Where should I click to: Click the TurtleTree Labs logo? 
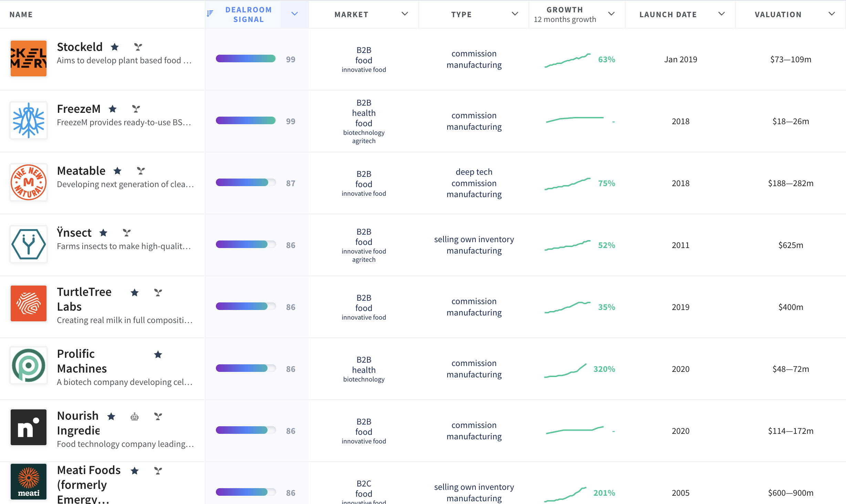pos(29,303)
